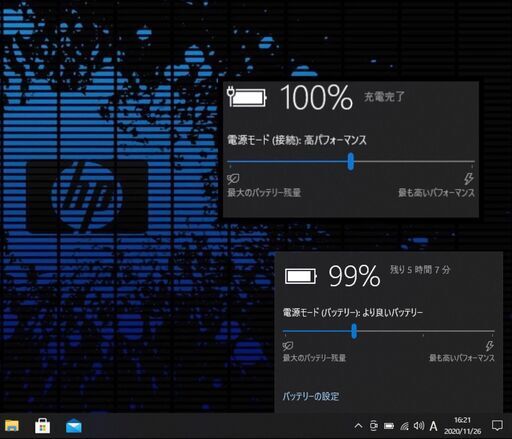Click 最も高いパフォーマンス label in the 99% flyout
The height and width of the screenshot is (439, 512).
click(462, 358)
